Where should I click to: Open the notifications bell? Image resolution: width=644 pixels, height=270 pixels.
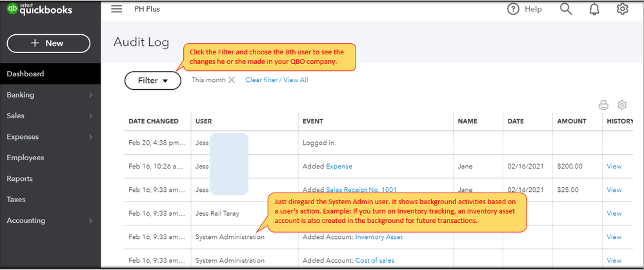594,9
